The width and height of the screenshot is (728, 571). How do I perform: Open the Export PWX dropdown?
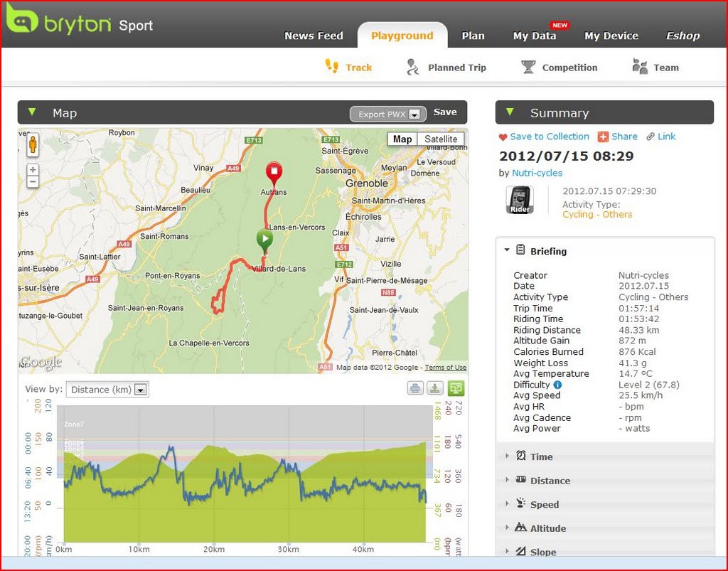(x=387, y=114)
